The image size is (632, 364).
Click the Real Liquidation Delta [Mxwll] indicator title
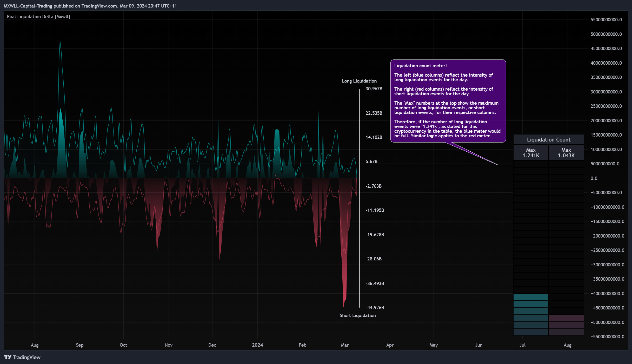pos(38,17)
